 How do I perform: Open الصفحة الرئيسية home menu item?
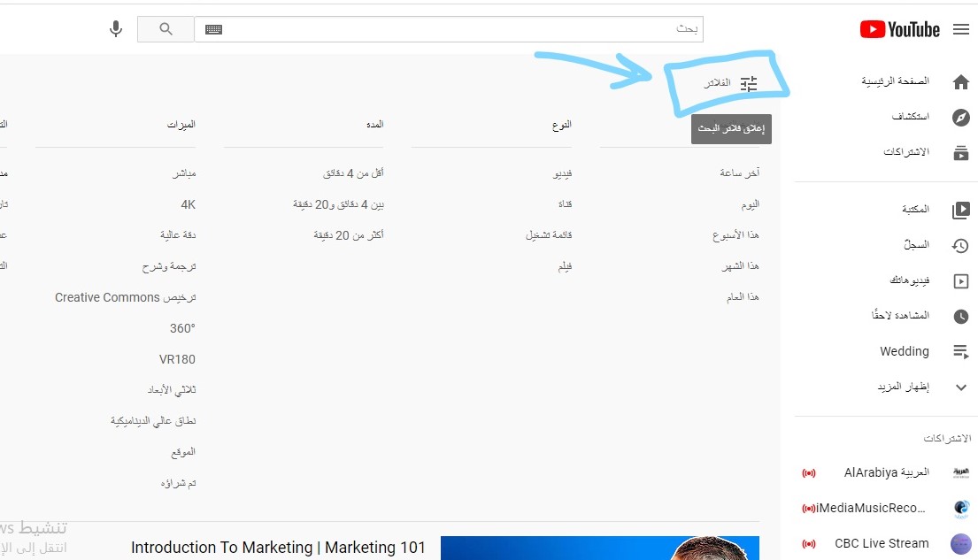(895, 81)
